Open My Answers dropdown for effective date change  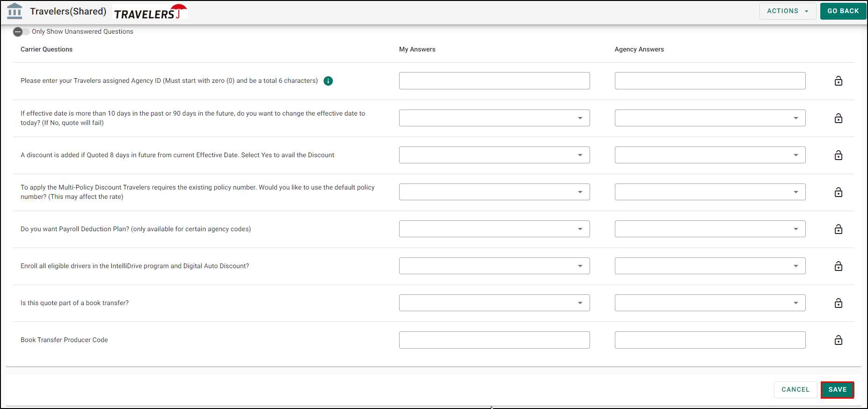[494, 118]
